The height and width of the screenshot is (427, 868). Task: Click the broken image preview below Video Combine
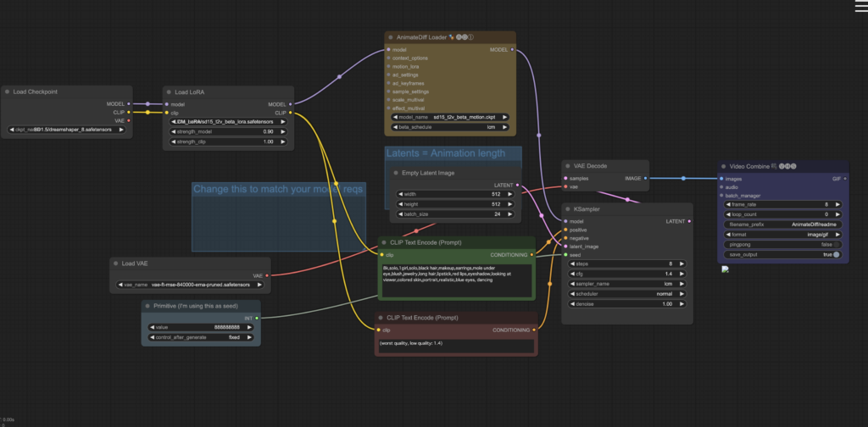(x=725, y=269)
